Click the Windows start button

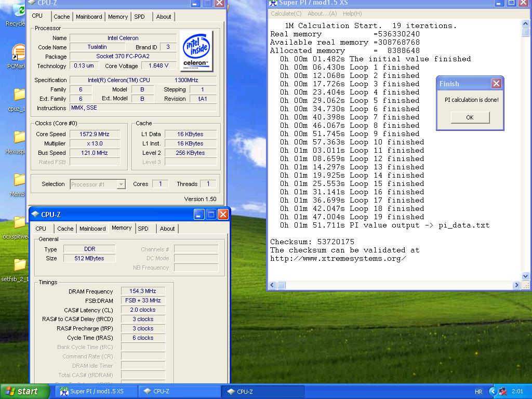24,391
